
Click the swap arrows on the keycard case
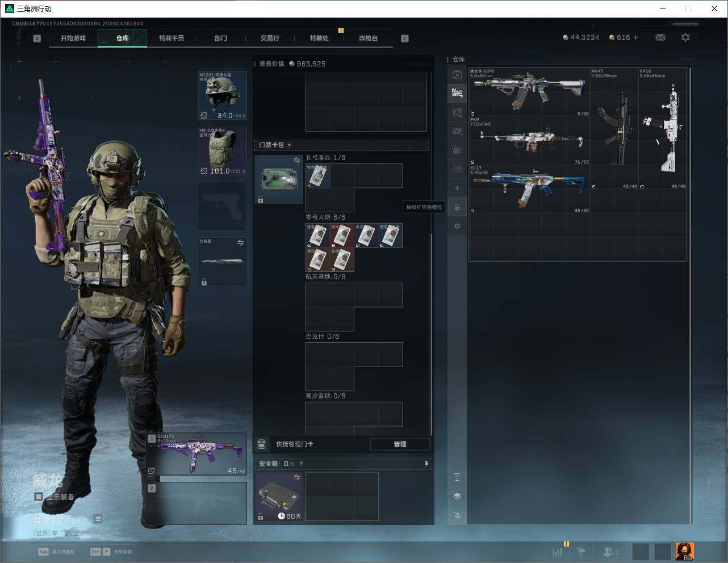click(297, 161)
